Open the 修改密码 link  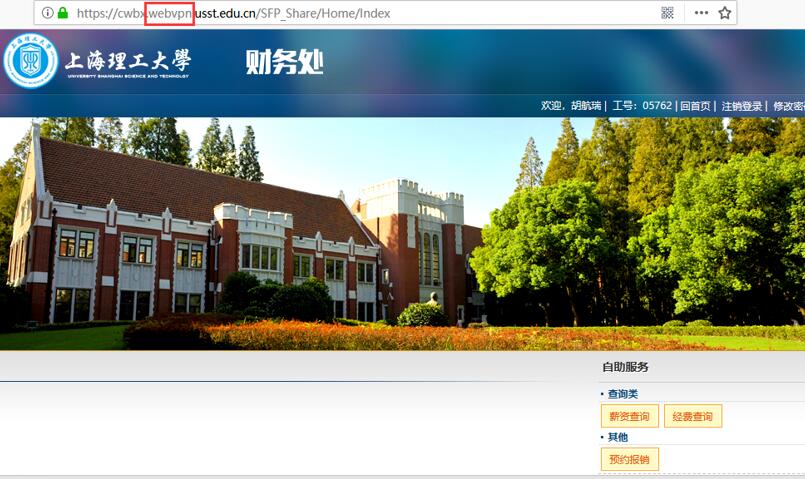coord(788,106)
